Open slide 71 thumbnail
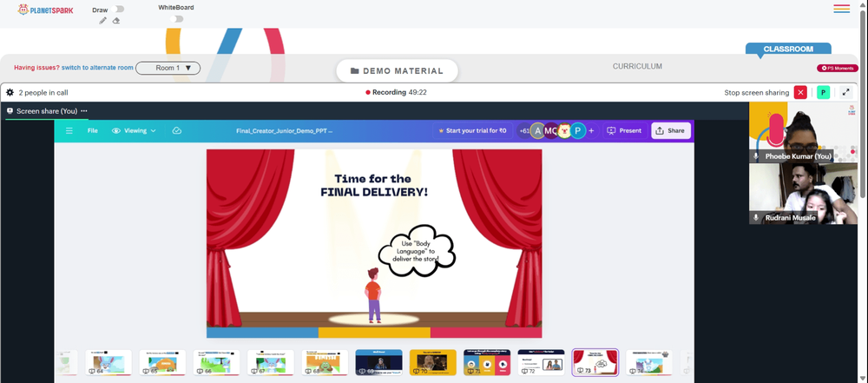This screenshot has width=868, height=383. (x=487, y=362)
